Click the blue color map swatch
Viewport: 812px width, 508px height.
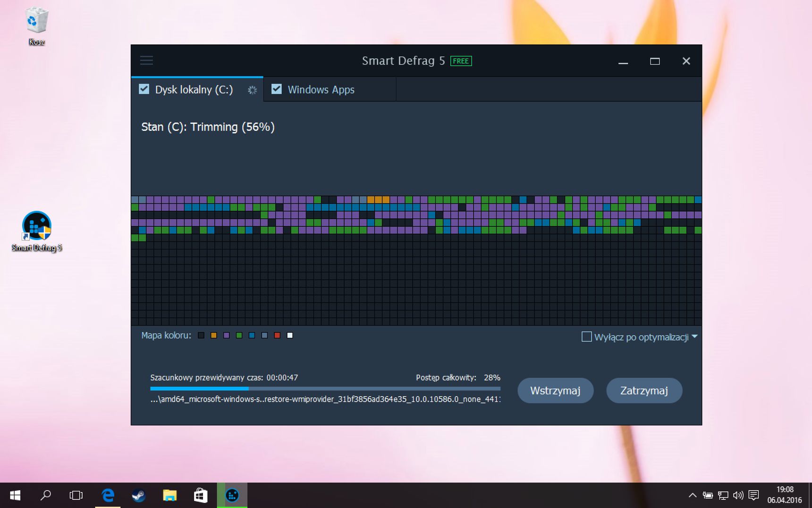[252, 336]
